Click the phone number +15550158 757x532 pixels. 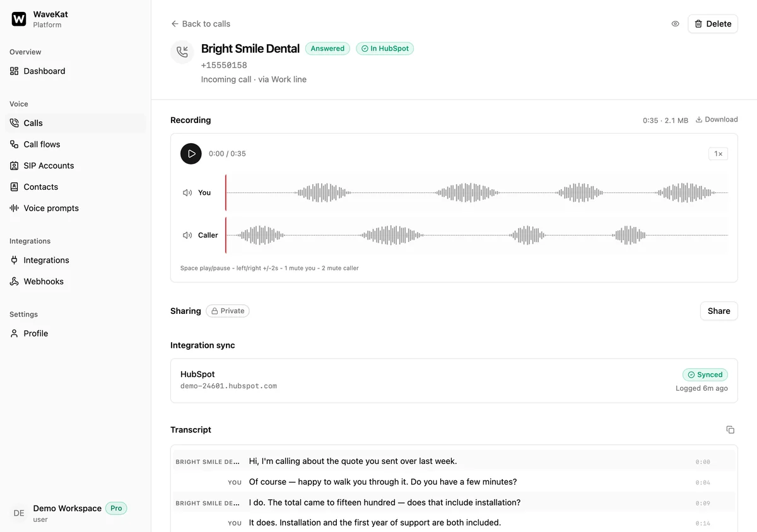point(224,65)
